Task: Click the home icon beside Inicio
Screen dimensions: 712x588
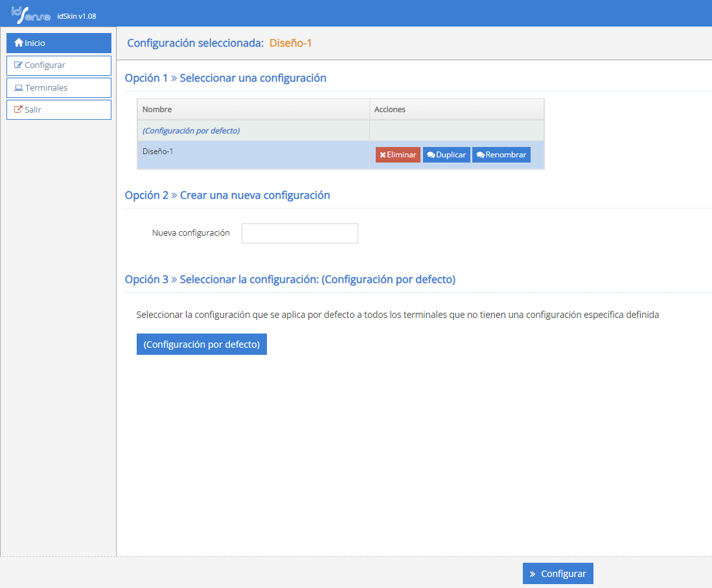Action: pyautogui.click(x=19, y=43)
